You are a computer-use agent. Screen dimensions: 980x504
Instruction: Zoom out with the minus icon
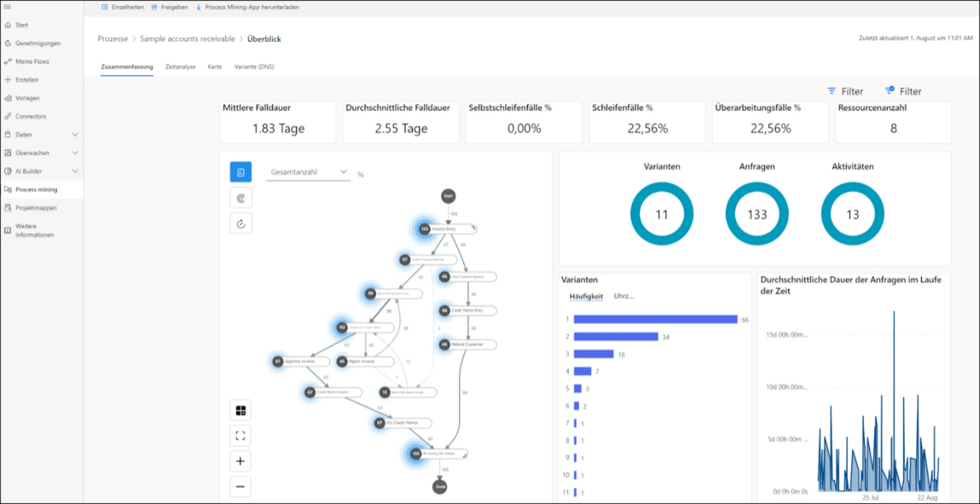tap(240, 486)
